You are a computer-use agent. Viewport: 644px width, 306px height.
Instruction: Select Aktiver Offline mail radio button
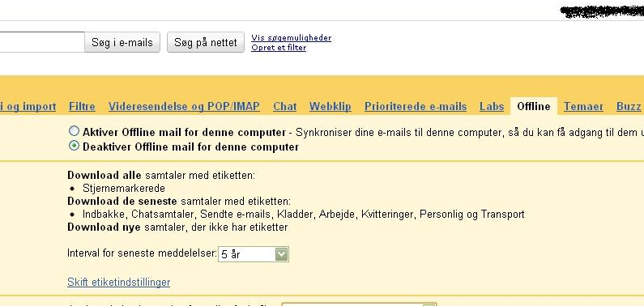tap(74, 131)
